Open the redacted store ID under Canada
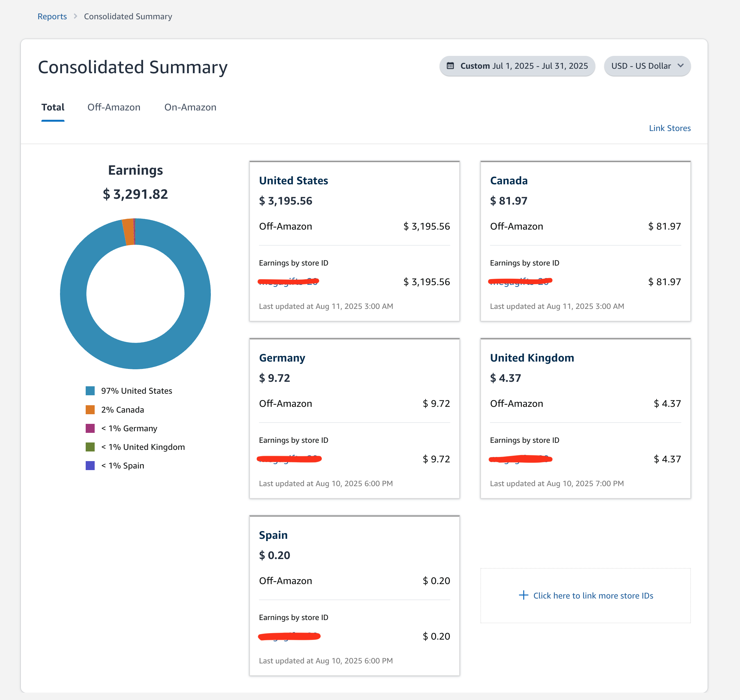This screenshot has width=740, height=700. pyautogui.click(x=520, y=281)
